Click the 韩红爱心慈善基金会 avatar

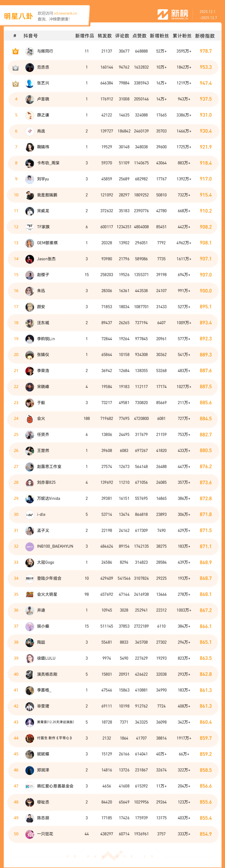(30, 786)
